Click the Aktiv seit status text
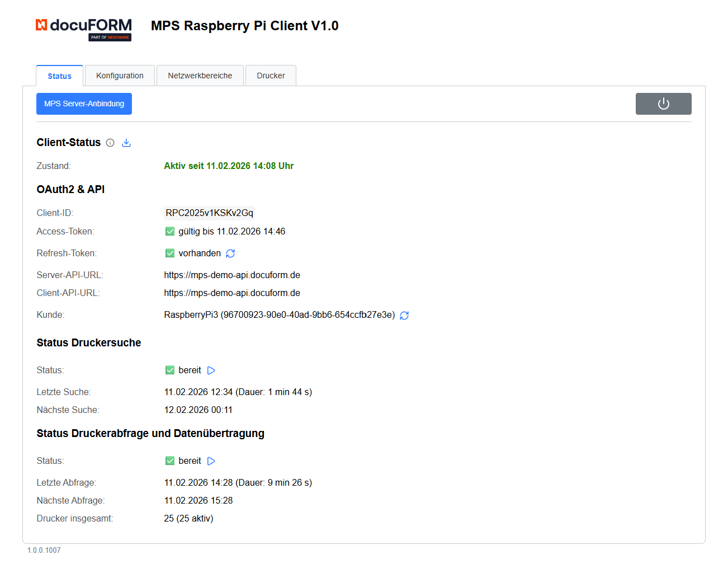 coord(228,166)
